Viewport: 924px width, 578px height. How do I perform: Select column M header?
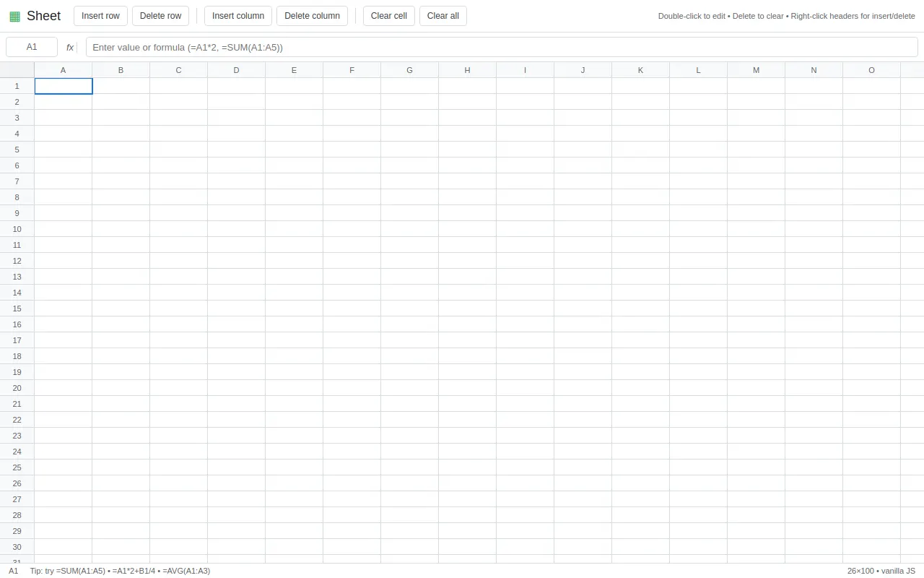click(757, 70)
